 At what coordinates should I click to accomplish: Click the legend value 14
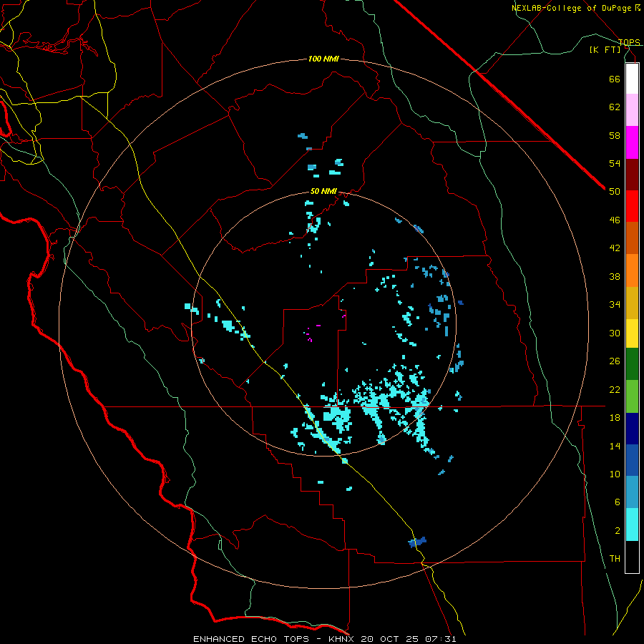[x=615, y=446]
